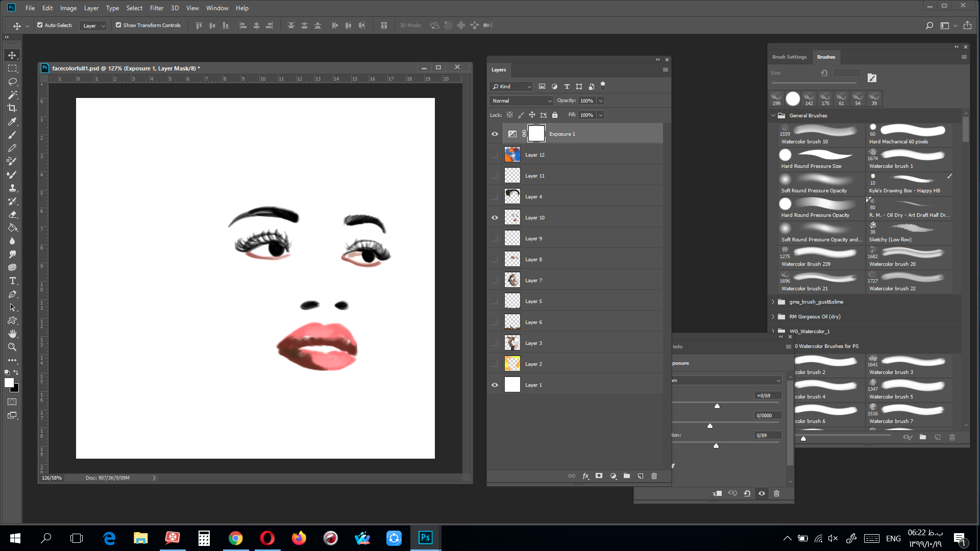
Task: Select the Rectangular Marquee tool
Action: [12, 68]
